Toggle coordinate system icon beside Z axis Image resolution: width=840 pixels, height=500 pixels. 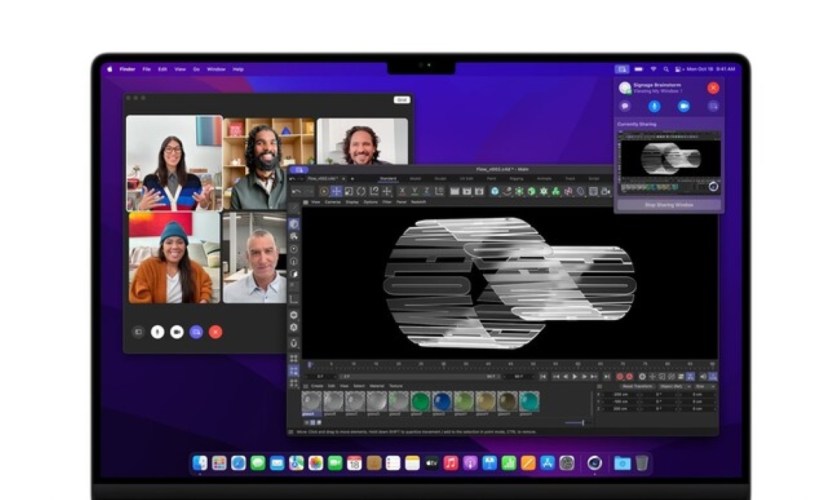click(439, 191)
